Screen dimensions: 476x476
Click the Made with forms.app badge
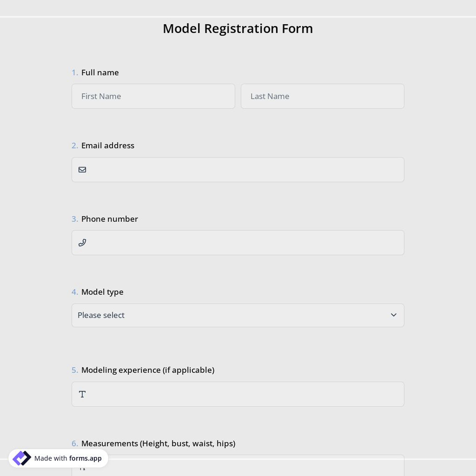[x=58, y=458]
